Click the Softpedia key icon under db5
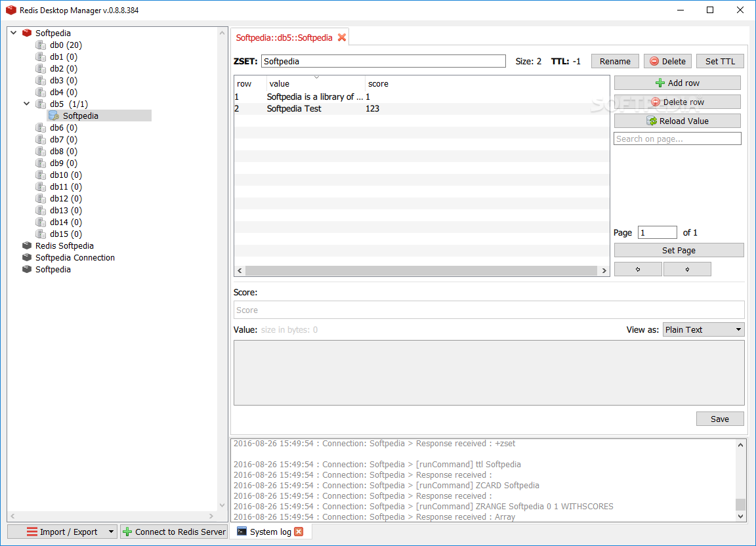 [x=54, y=115]
